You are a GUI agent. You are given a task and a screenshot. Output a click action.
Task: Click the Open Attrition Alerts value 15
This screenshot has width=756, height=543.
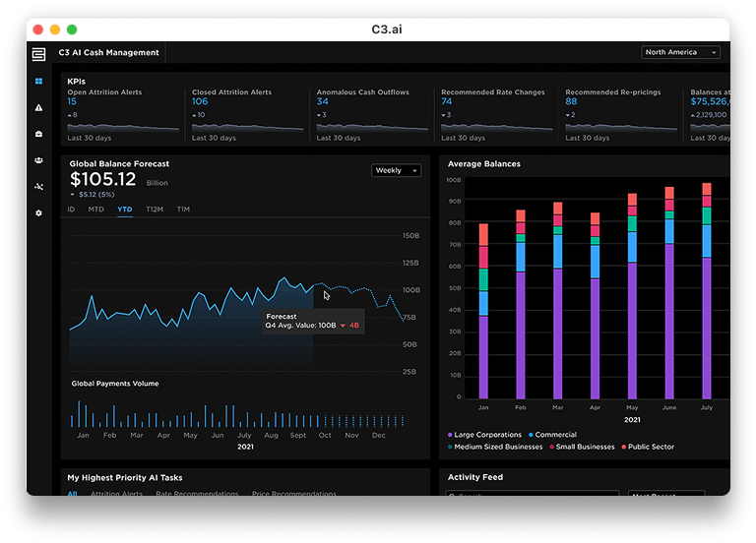click(72, 101)
